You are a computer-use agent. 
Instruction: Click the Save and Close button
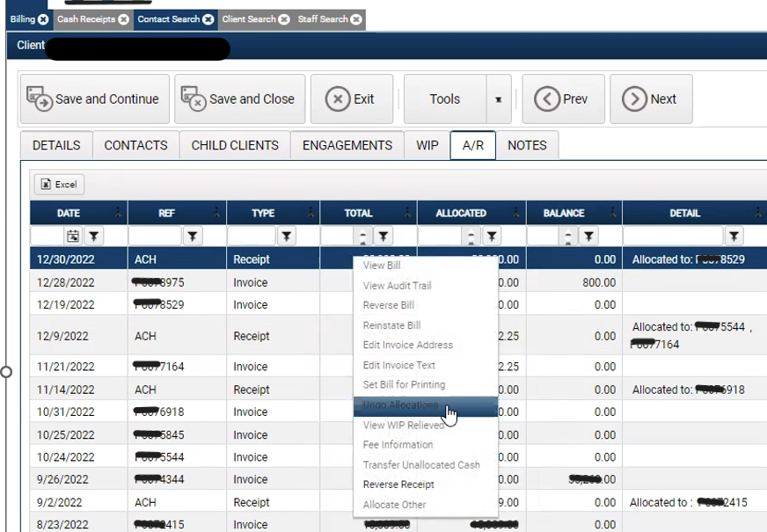point(239,98)
